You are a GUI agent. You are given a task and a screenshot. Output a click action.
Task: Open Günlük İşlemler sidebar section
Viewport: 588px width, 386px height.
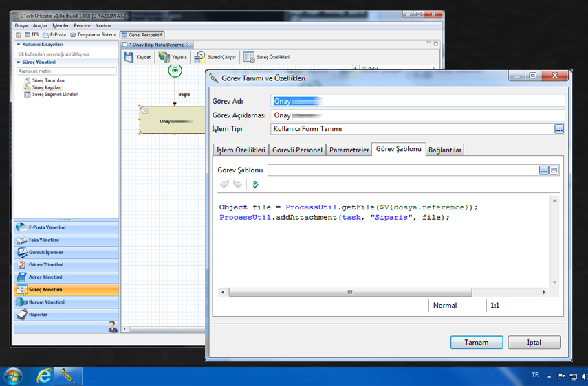tap(67, 252)
